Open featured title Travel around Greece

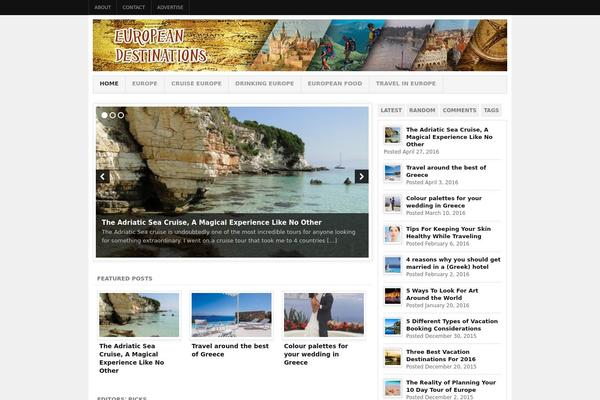[230, 350]
